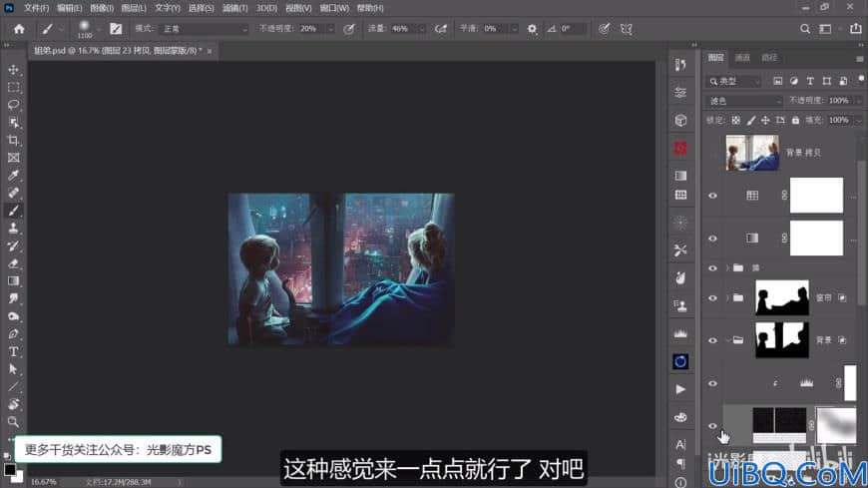Open the layer fill 100% dropdown
The image size is (868, 488).
point(859,120)
